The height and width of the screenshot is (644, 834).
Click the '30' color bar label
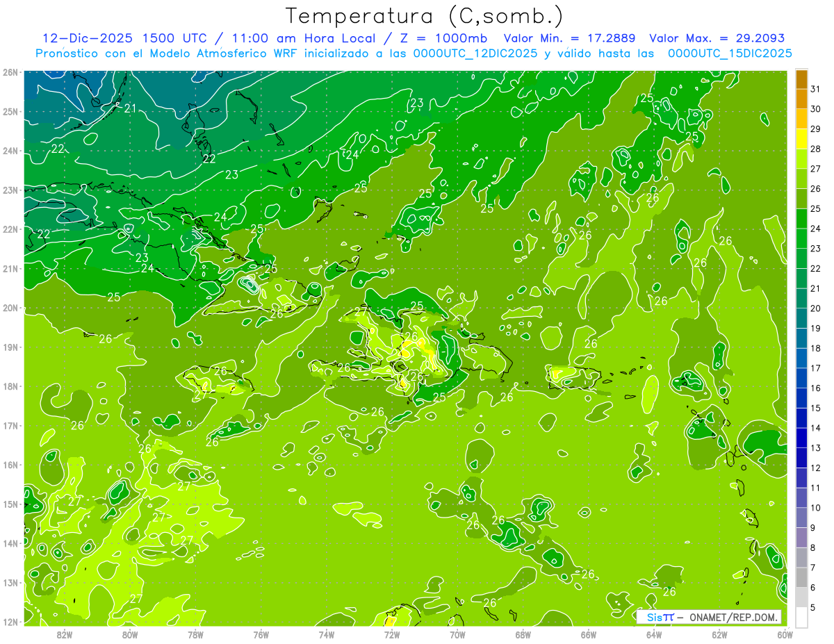(x=816, y=109)
